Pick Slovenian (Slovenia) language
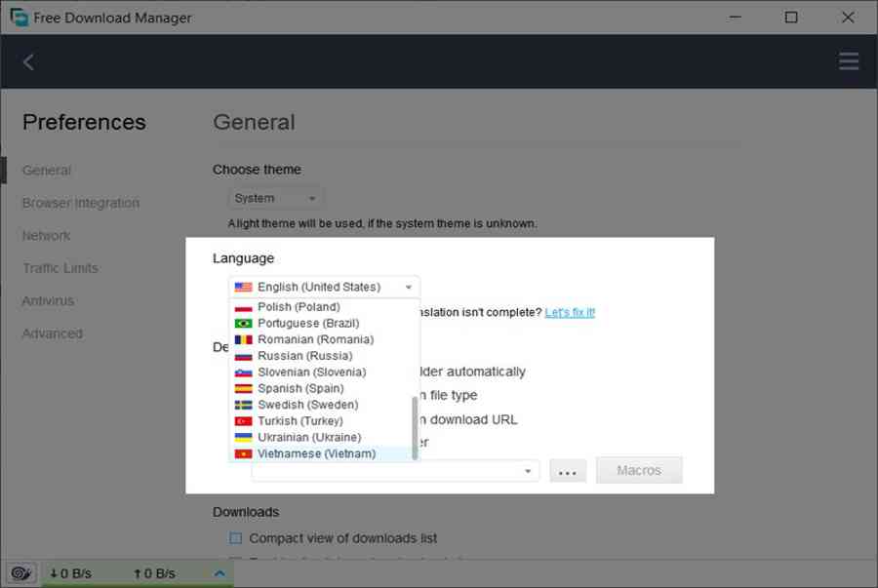Viewport: 878px width, 588px height. point(321,372)
